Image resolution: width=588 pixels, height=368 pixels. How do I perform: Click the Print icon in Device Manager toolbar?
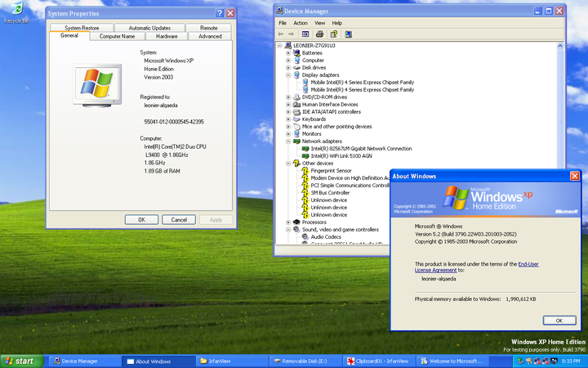319,34
